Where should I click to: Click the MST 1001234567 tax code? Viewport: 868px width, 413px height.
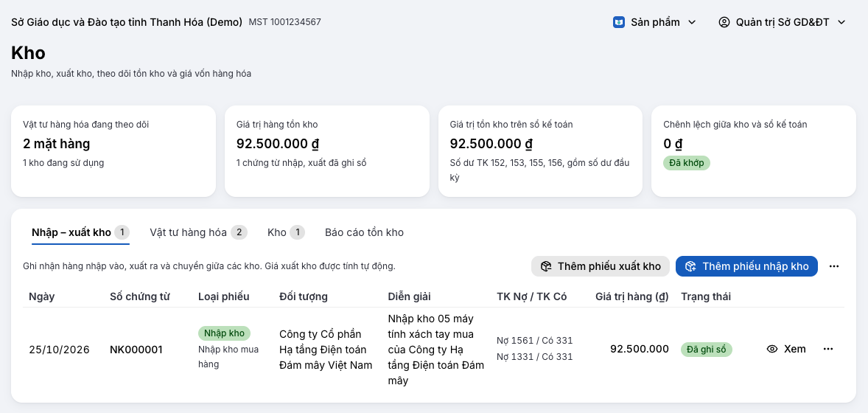pos(284,22)
